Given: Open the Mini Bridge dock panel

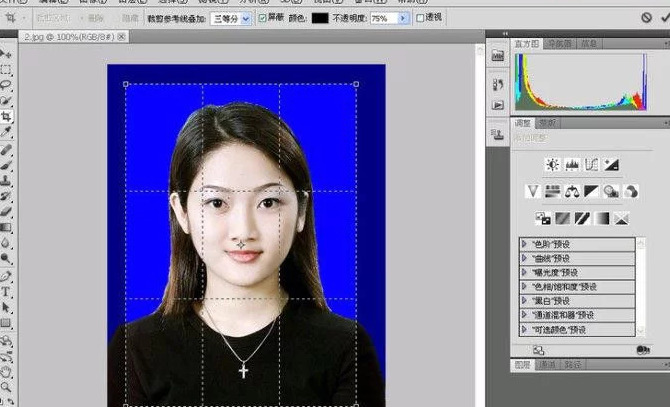Looking at the screenshot, I should (498, 55).
